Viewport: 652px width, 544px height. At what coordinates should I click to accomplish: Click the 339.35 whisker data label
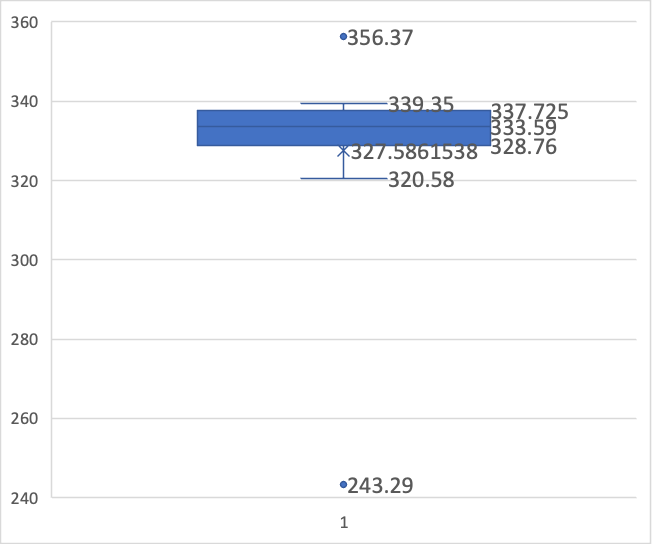click(x=421, y=105)
